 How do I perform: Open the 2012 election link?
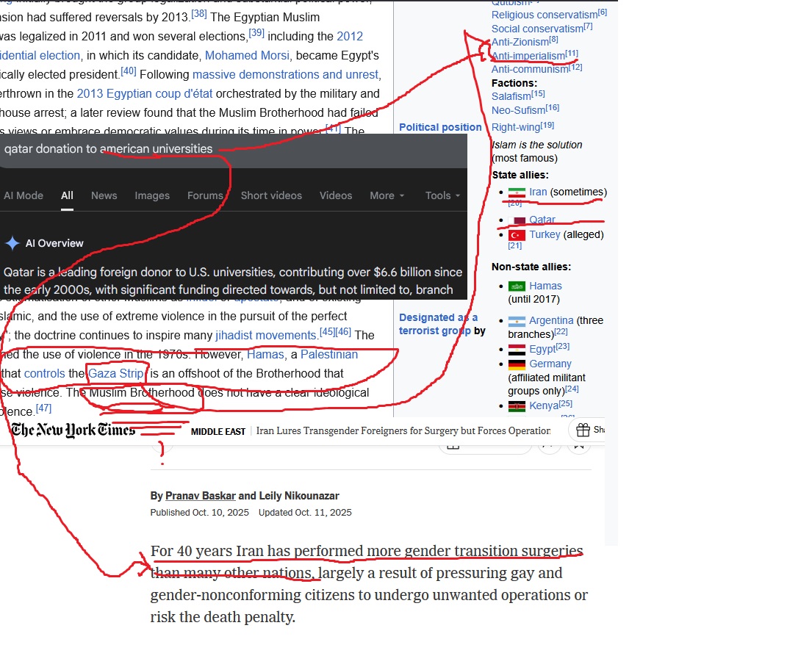[350, 36]
